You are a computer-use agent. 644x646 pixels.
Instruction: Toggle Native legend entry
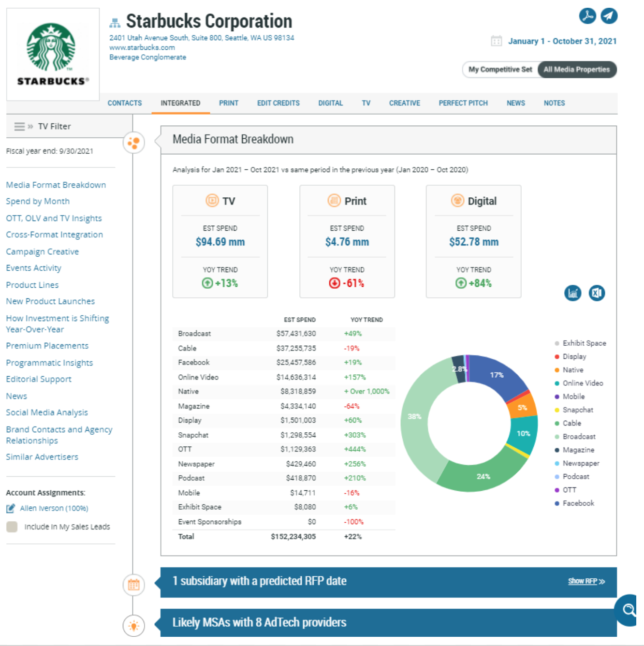click(x=569, y=370)
